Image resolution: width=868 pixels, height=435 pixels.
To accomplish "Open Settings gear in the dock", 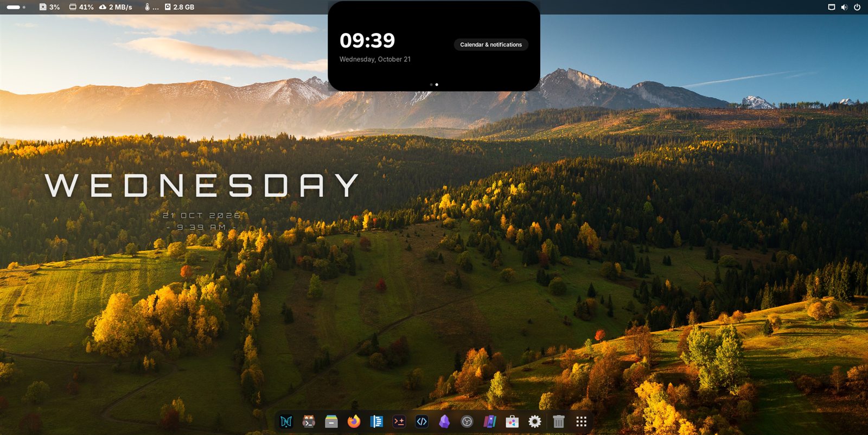I will click(535, 421).
